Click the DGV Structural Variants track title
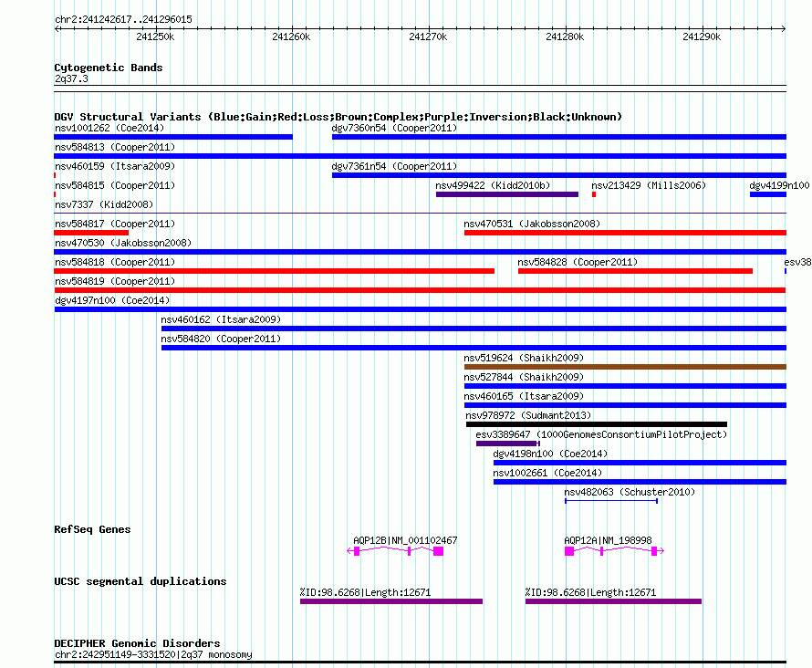This screenshot has height=668, width=812. coord(338,117)
